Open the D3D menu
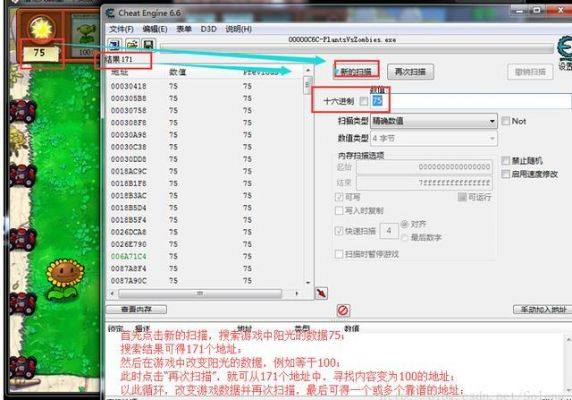 pos(208,29)
